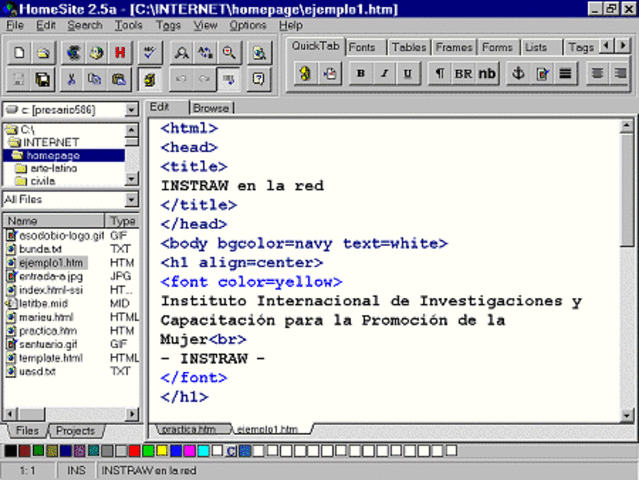
Task: Pick the cyan color swatch in palette
Action: [x=203, y=451]
